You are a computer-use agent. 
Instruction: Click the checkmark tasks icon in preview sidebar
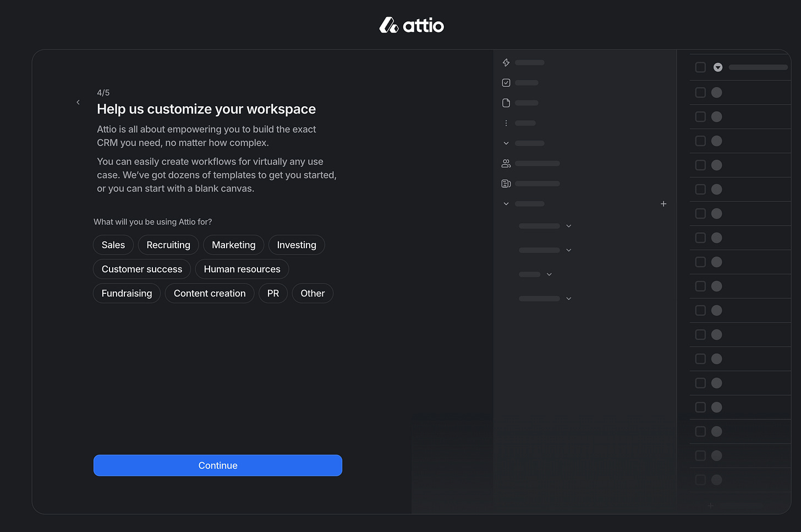pyautogui.click(x=506, y=83)
